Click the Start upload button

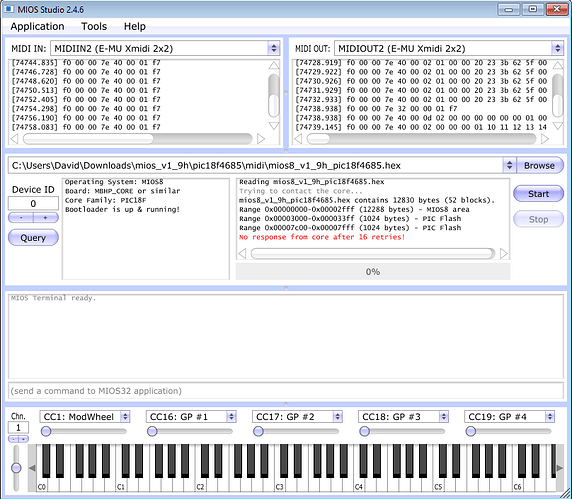click(x=538, y=194)
